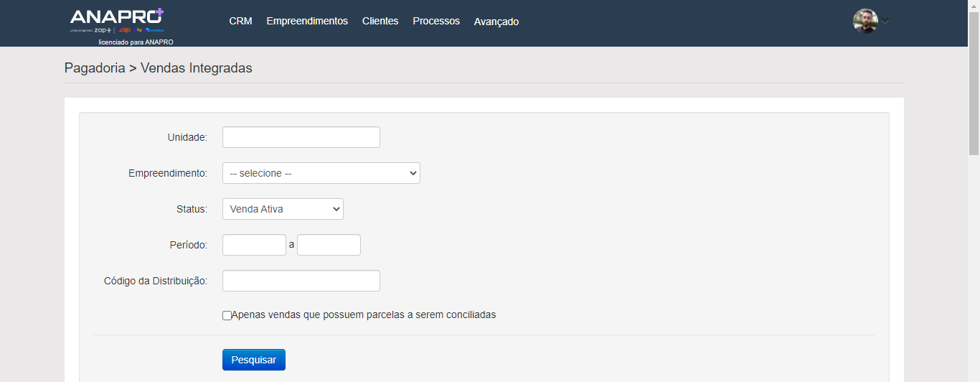Screen dimensions: 980x382
Task: Focus the Código da Distribuição field
Action: pos(301,281)
